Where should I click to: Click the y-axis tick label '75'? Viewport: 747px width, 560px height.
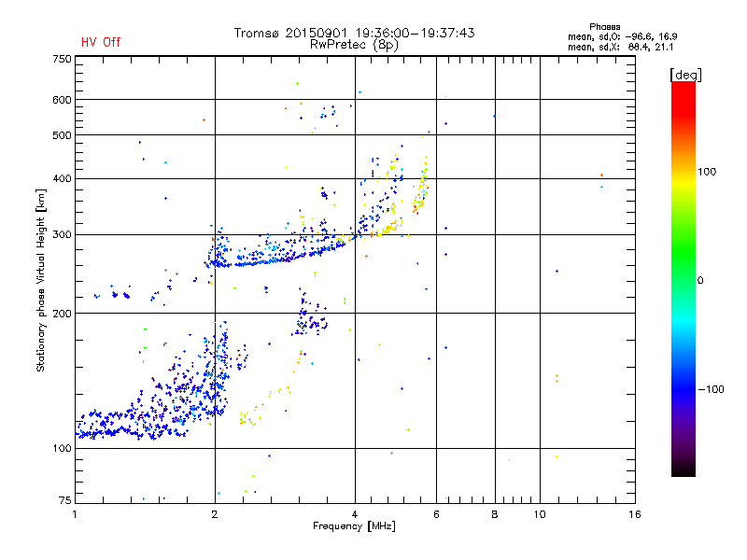tap(65, 500)
